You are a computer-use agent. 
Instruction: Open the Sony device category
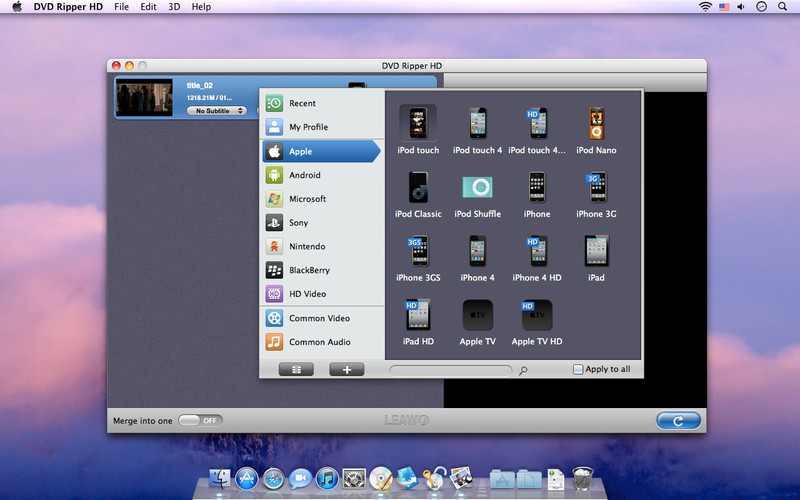pos(300,223)
